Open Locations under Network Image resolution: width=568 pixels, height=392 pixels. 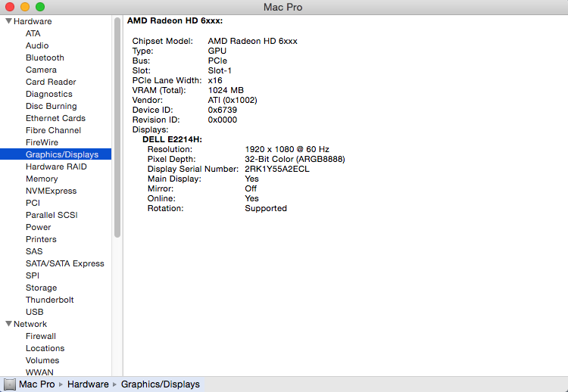(45, 348)
